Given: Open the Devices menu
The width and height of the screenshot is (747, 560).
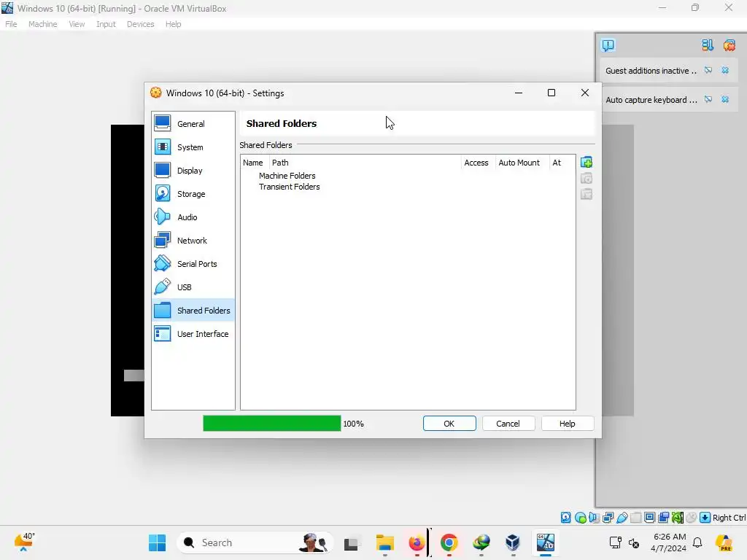Looking at the screenshot, I should [141, 24].
